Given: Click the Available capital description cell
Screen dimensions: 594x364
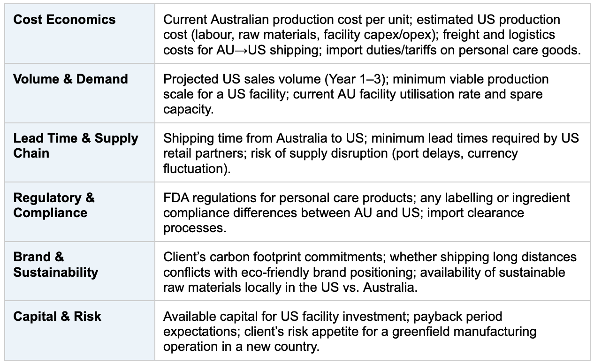Looking at the screenshot, I should click(x=372, y=330).
